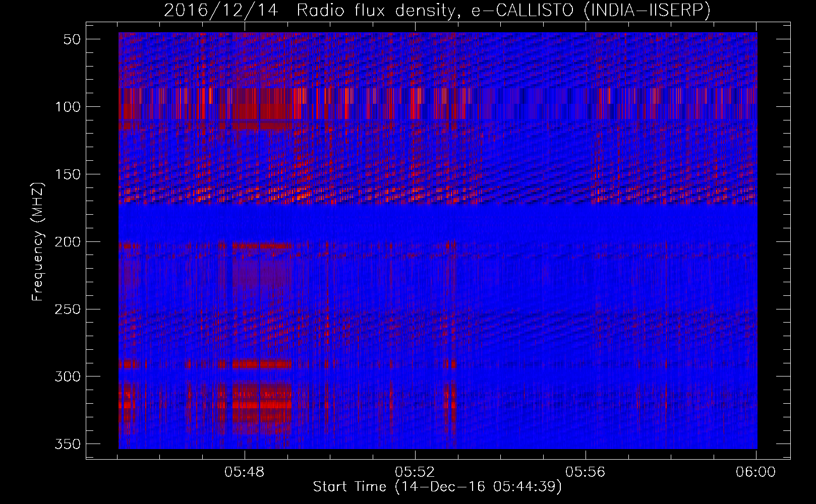Viewport: 816px width, 504px height.
Task: Click the '05:52' time tick label
Action: coord(415,472)
